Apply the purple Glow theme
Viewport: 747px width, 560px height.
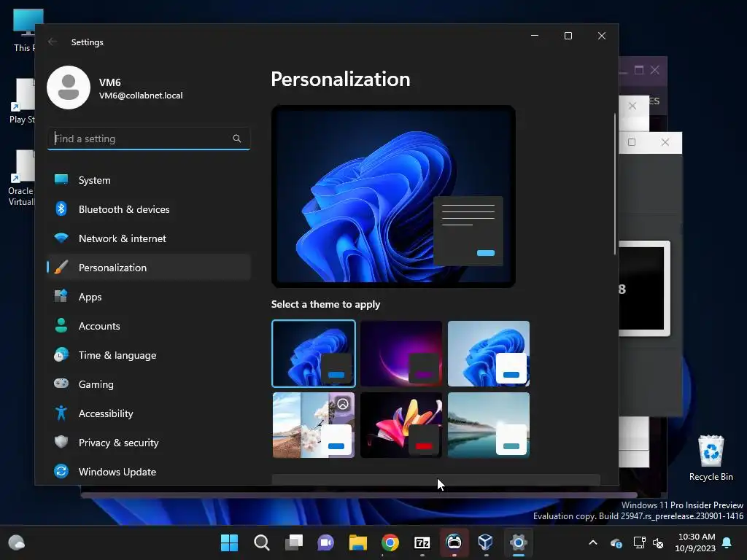(401, 354)
